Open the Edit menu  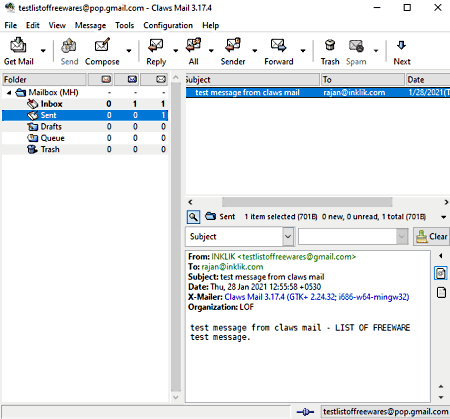pos(33,25)
